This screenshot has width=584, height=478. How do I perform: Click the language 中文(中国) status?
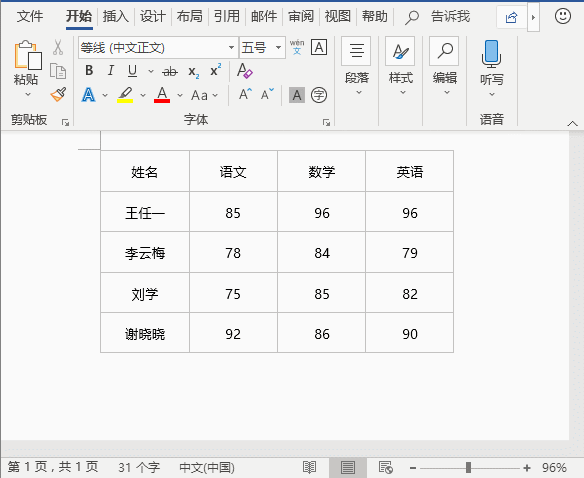point(207,468)
